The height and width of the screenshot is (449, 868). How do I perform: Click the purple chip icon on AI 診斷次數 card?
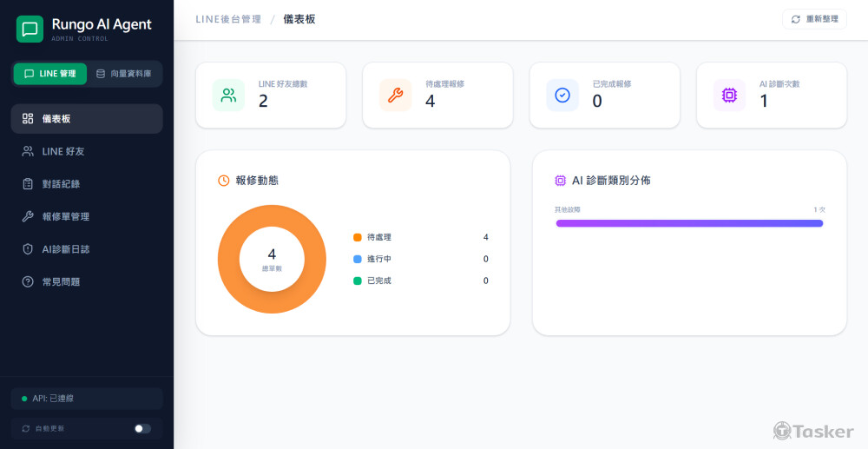(x=730, y=96)
